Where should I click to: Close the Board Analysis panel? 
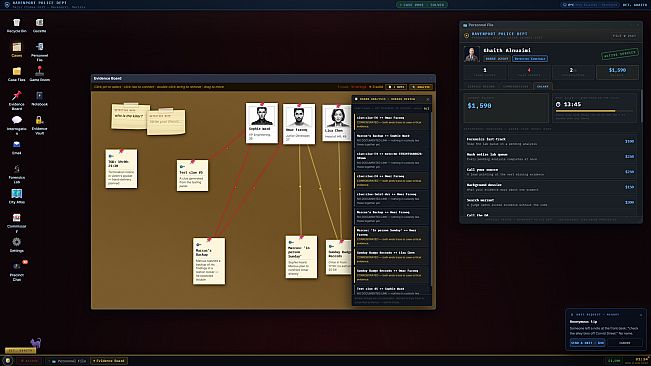point(428,99)
